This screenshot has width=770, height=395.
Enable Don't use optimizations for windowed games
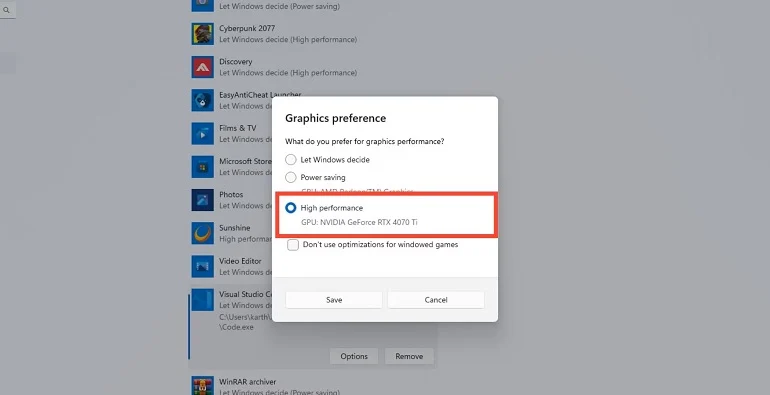click(293, 245)
